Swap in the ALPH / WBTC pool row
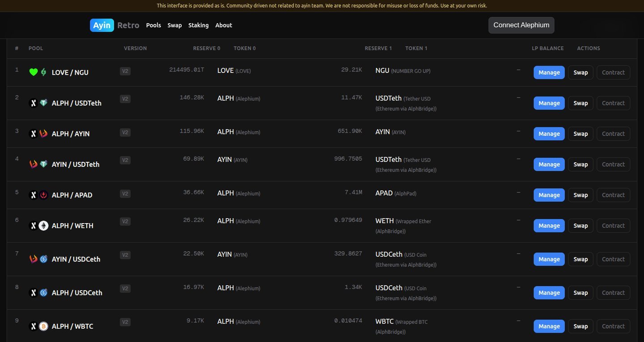Screen dimensions: 644x342 [x=581, y=326]
